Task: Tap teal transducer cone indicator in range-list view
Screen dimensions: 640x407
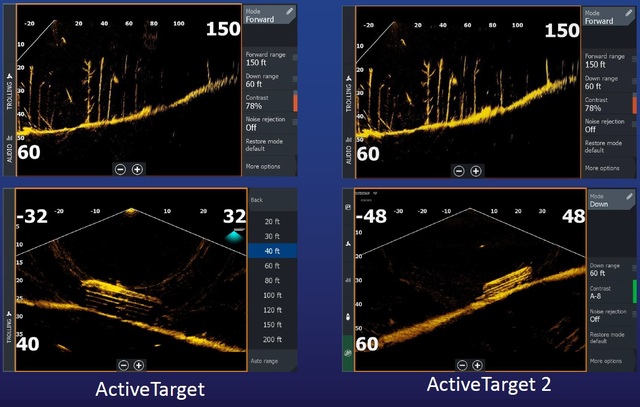Action: tap(235, 236)
